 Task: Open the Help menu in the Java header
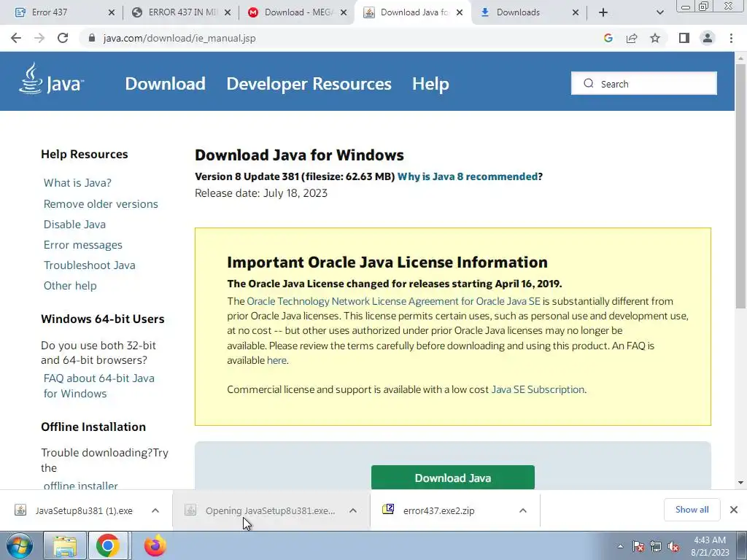(x=430, y=83)
